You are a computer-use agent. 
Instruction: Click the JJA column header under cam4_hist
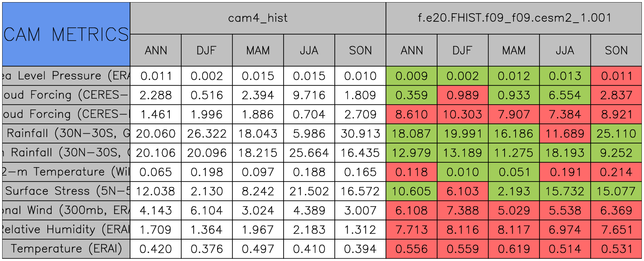click(x=309, y=50)
